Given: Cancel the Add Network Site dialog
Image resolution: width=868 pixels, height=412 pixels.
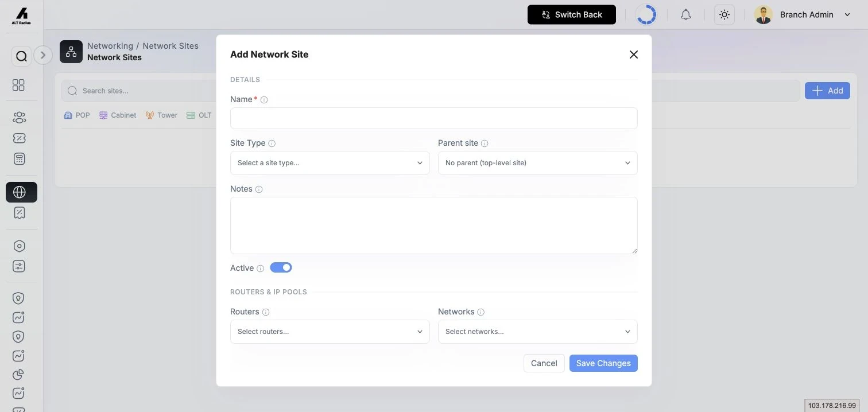Looking at the screenshot, I should click(544, 363).
